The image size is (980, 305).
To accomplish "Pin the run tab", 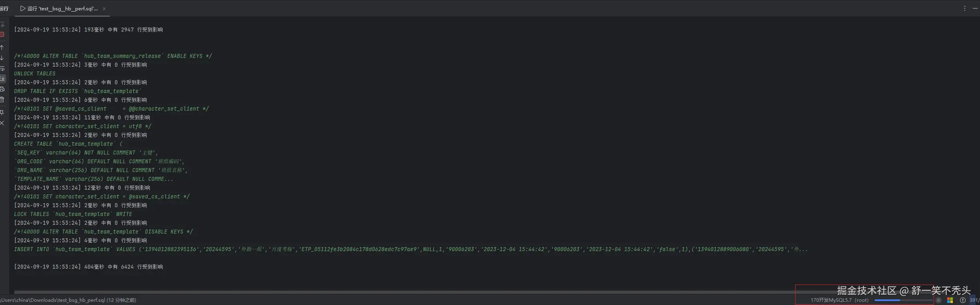I will point(2,113).
